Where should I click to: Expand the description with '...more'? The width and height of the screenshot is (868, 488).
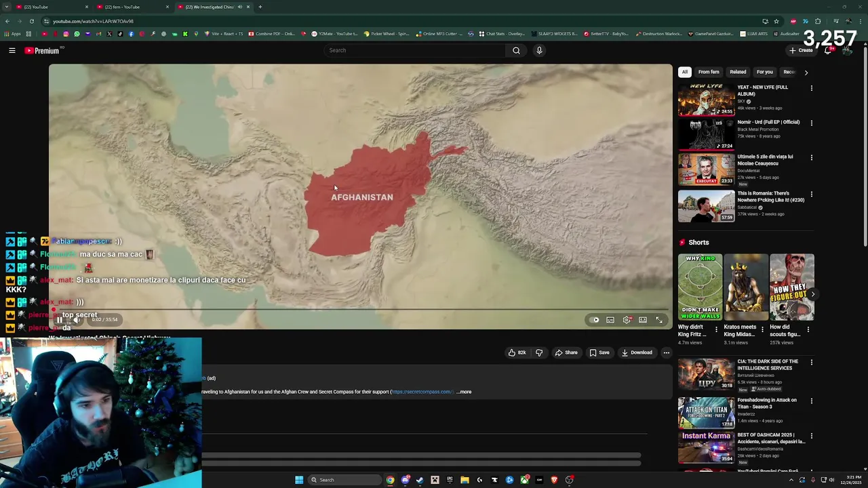(x=464, y=392)
